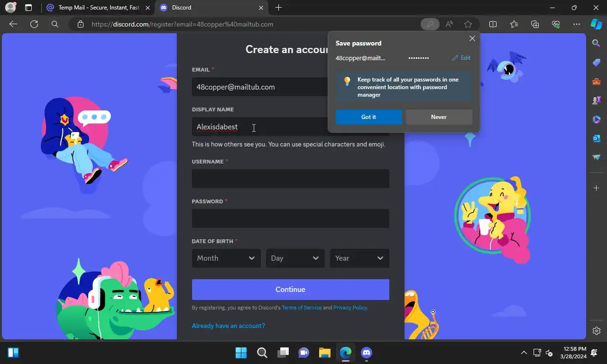This screenshot has width=607, height=364.
Task: Refresh the Discord page
Action: (34, 24)
